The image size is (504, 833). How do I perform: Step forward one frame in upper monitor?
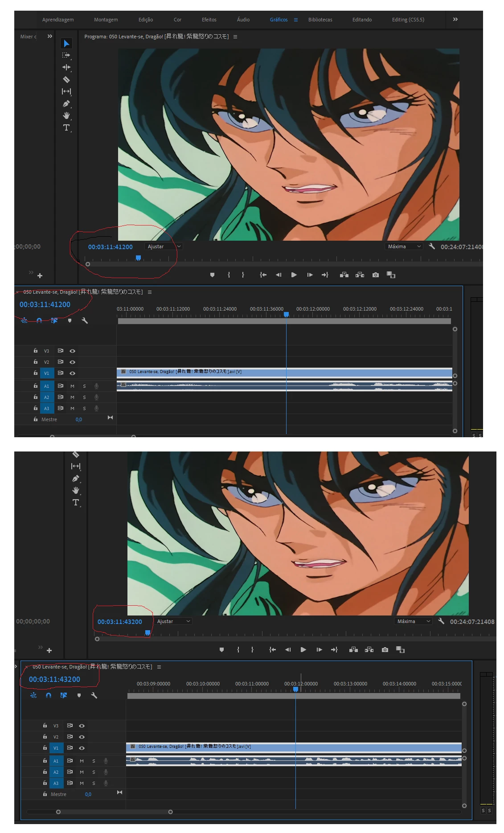coord(310,275)
